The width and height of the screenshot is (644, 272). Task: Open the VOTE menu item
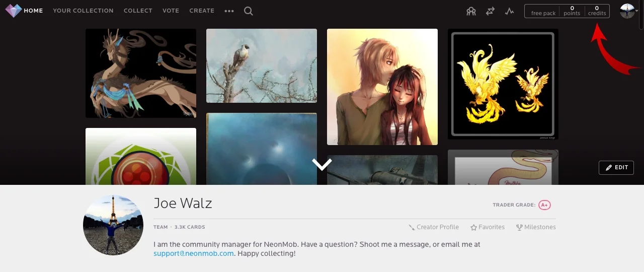tap(171, 11)
